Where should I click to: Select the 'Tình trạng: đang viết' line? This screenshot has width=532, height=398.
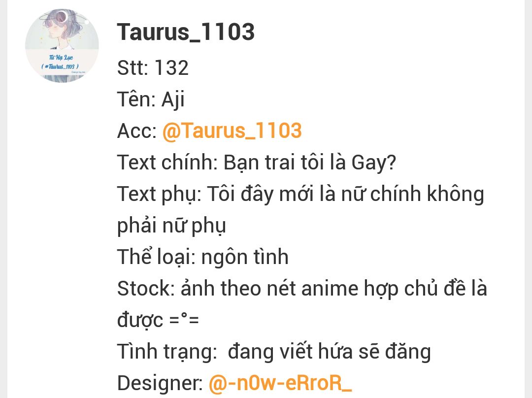274,352
